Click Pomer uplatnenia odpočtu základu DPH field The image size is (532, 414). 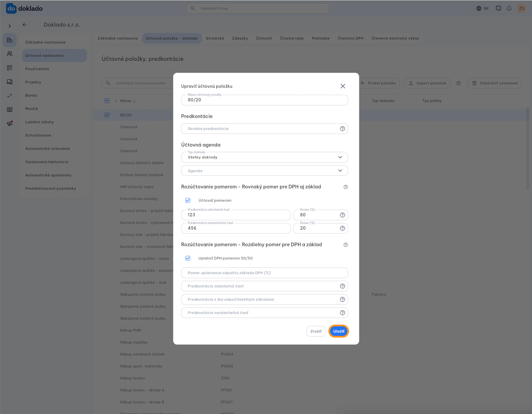264,273
